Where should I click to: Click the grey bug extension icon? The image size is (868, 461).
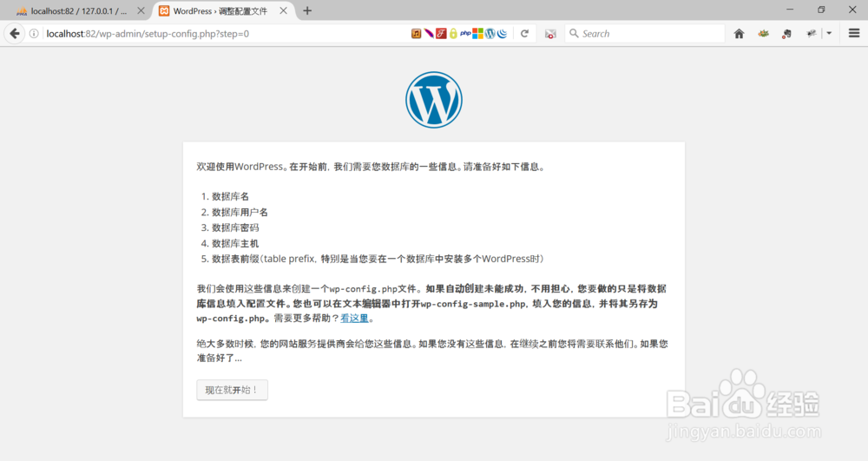(x=812, y=34)
